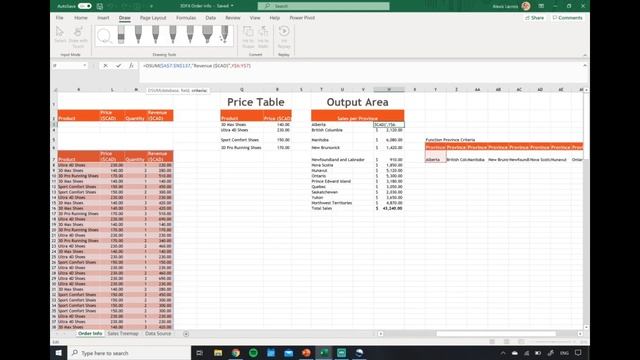Open the Power Pivot tab
The height and width of the screenshot is (360, 640).
tap(302, 18)
